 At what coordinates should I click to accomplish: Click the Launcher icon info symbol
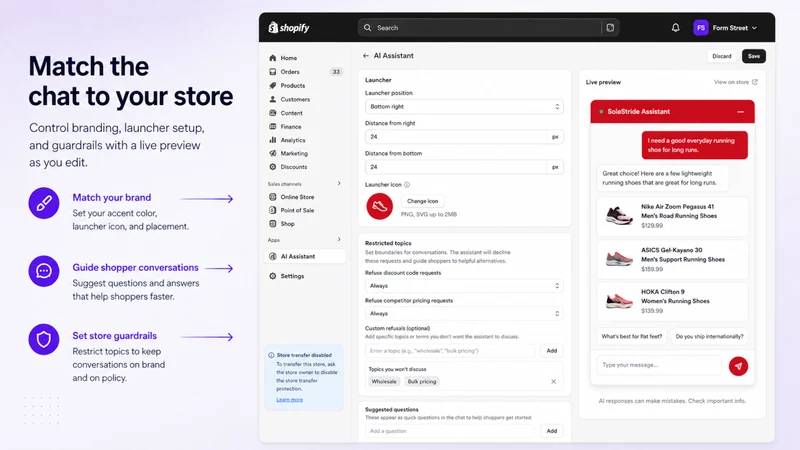pyautogui.click(x=407, y=185)
